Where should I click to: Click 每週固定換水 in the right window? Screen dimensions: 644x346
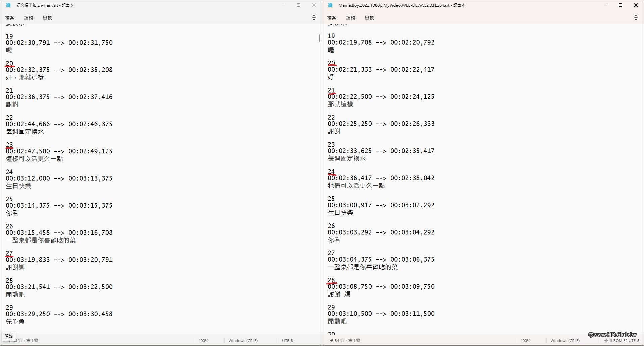click(347, 158)
